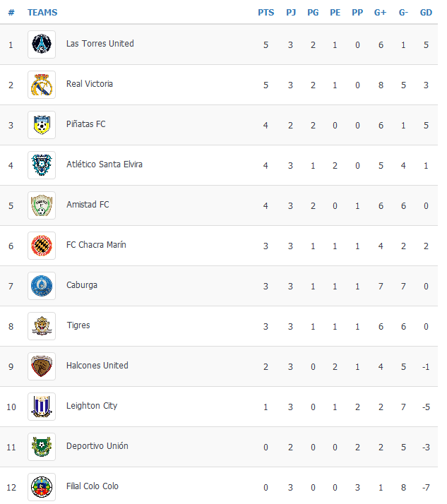Click the Filial Colo Colo emblem
447x504 pixels.
[x=42, y=486]
